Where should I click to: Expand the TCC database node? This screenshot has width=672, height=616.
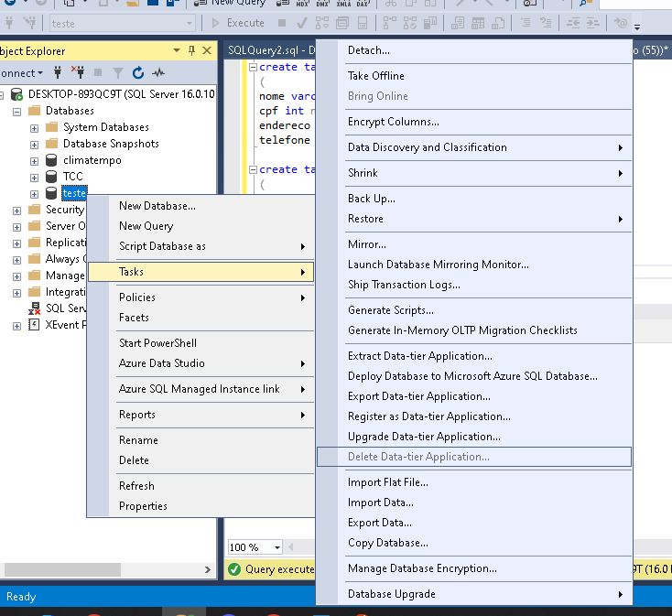(x=34, y=178)
